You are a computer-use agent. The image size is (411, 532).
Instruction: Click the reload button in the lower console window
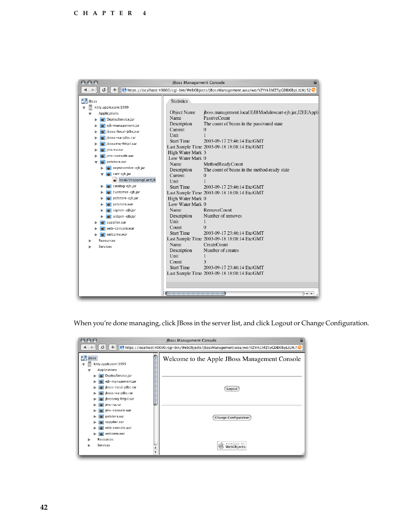102,347
